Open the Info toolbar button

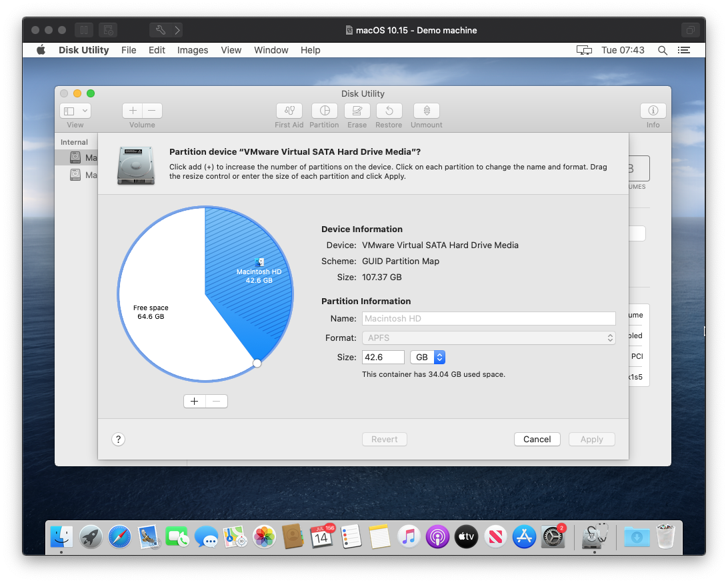(653, 111)
